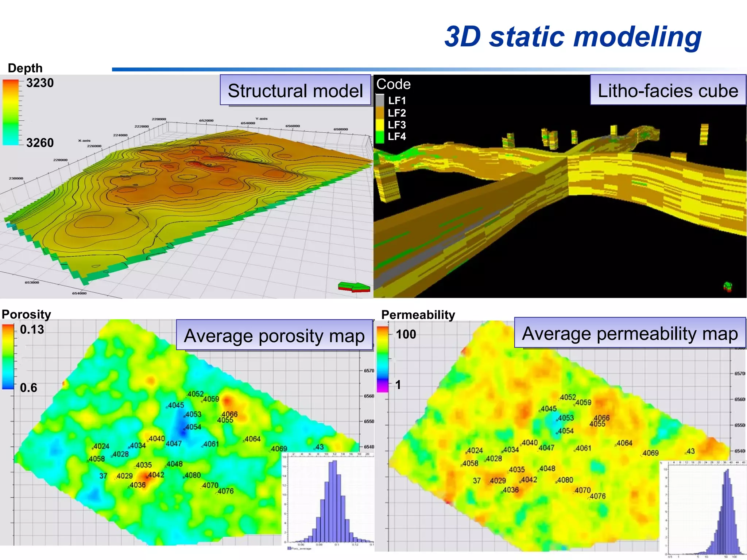The width and height of the screenshot is (747, 560).
Task: Click well 4035 on permeability map
Action: click(x=517, y=470)
